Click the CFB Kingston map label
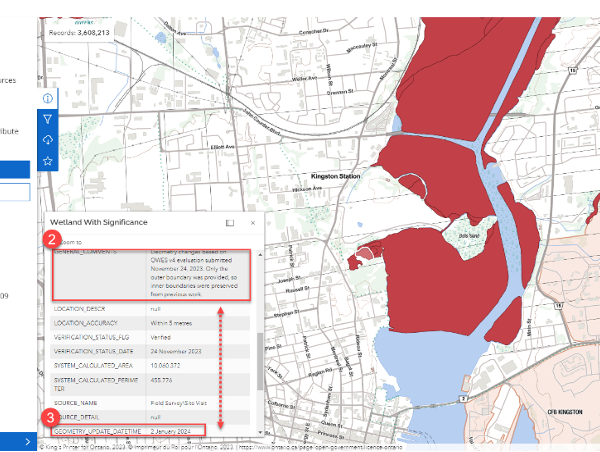The height and width of the screenshot is (452, 600). (564, 409)
